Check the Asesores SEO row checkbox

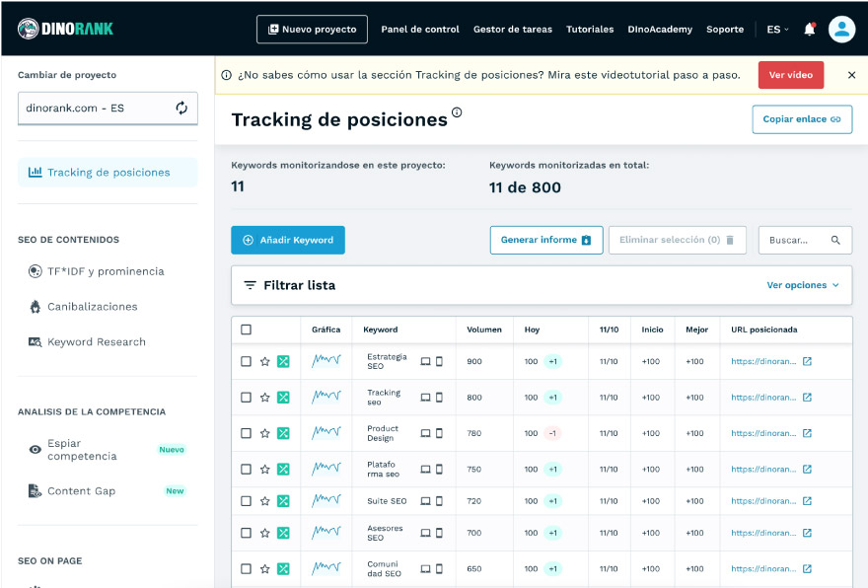246,533
